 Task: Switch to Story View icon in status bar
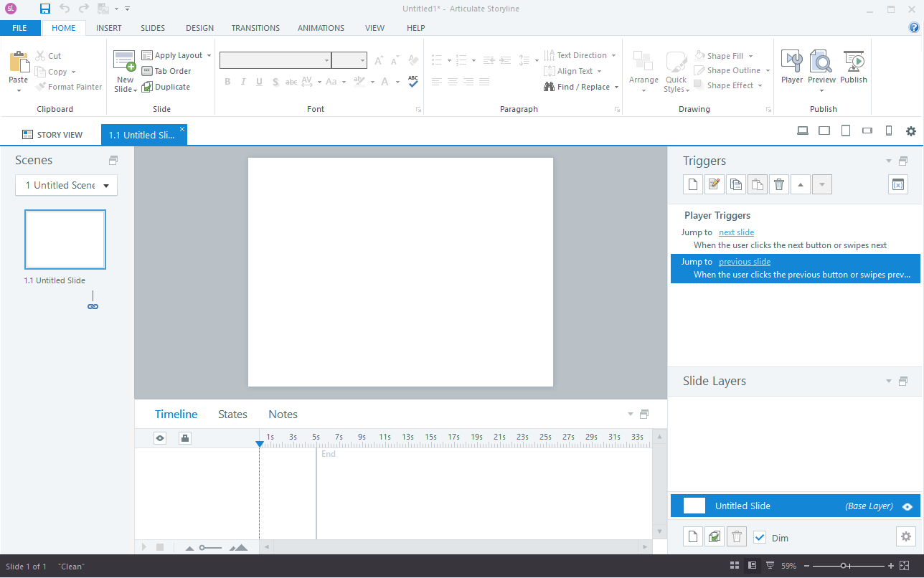(735, 566)
